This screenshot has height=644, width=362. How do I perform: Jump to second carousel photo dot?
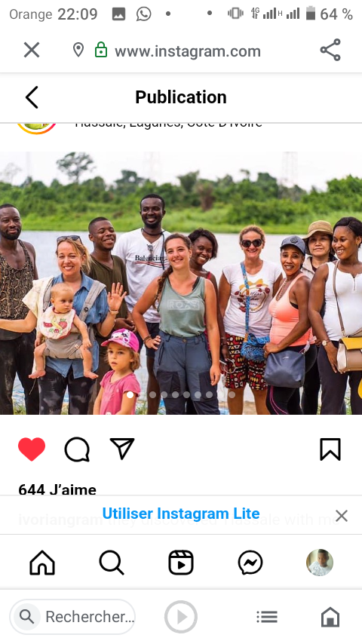[x=152, y=394]
